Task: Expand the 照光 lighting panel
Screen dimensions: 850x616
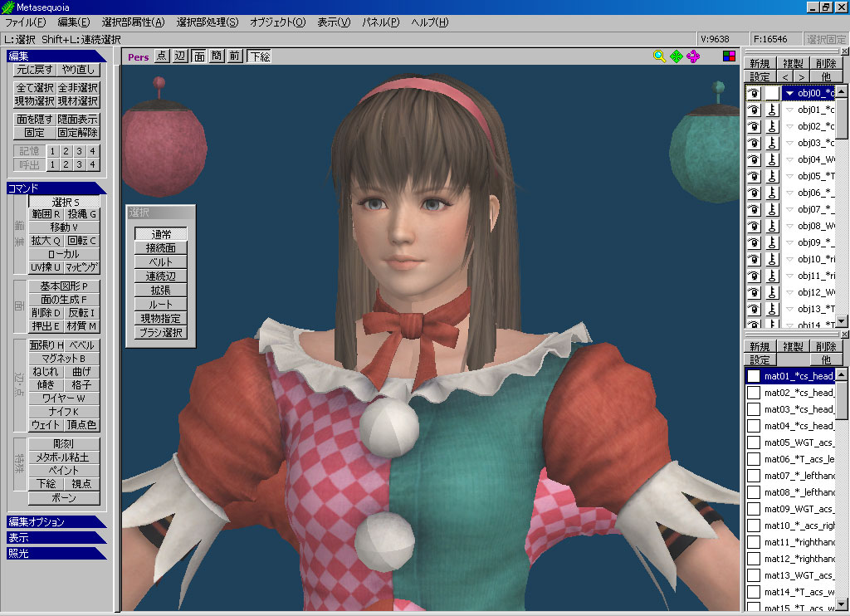Action: pyautogui.click(x=56, y=553)
